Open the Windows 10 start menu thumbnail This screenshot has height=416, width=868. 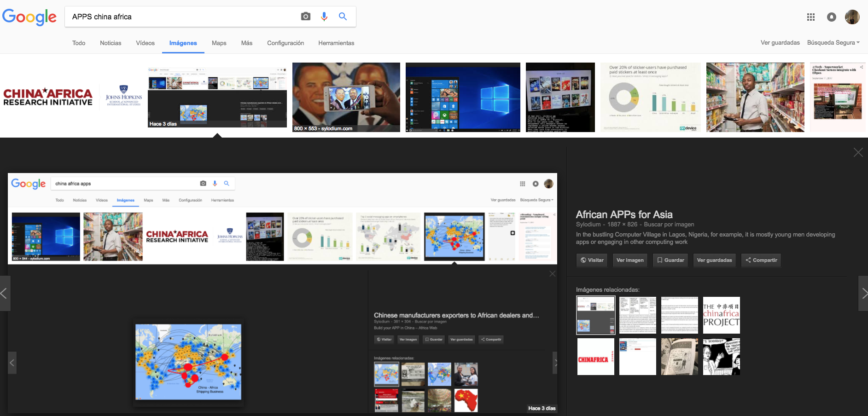(x=463, y=97)
